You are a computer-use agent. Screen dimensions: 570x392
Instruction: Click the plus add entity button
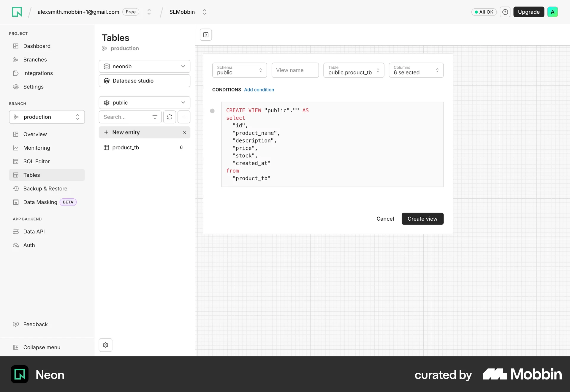(x=184, y=117)
